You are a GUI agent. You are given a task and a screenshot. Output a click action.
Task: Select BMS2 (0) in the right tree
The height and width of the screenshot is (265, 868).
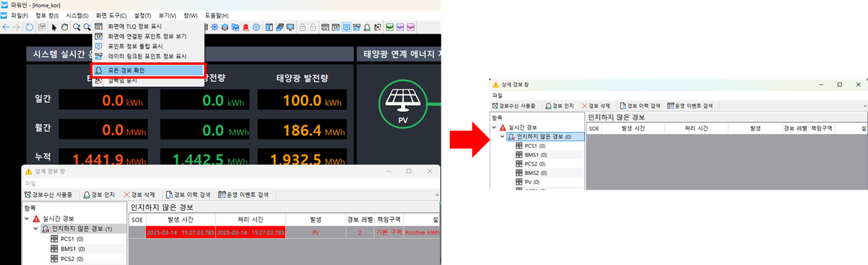pos(531,173)
